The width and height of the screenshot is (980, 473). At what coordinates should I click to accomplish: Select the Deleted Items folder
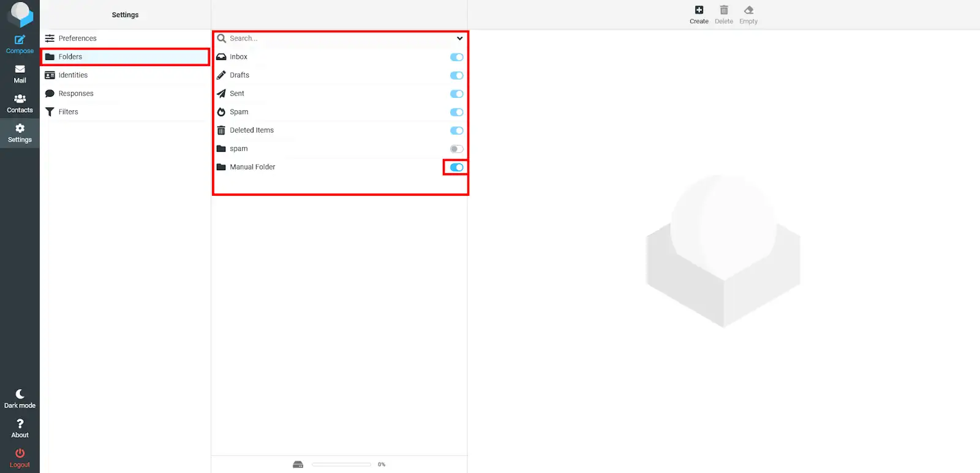coord(252,130)
